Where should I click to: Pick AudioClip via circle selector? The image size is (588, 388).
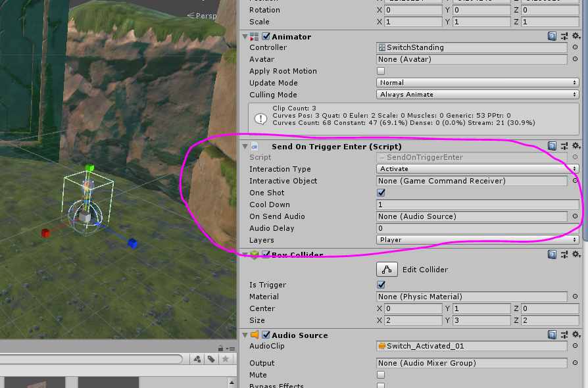click(x=575, y=346)
